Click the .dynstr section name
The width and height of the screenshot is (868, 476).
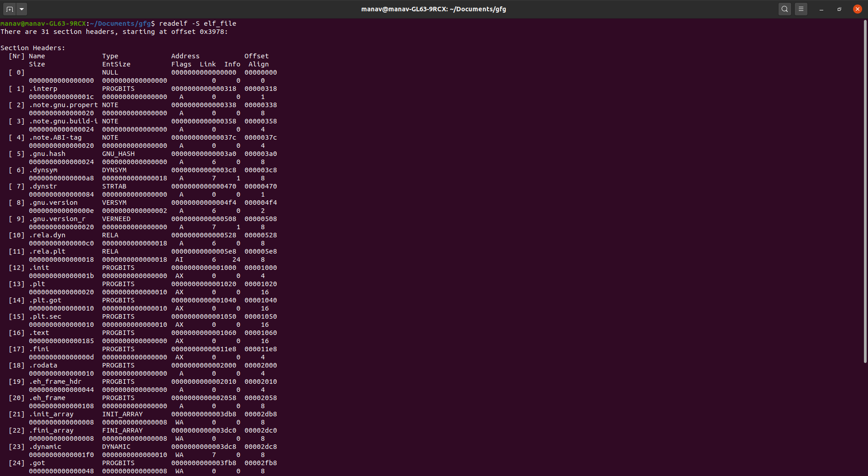coord(43,186)
